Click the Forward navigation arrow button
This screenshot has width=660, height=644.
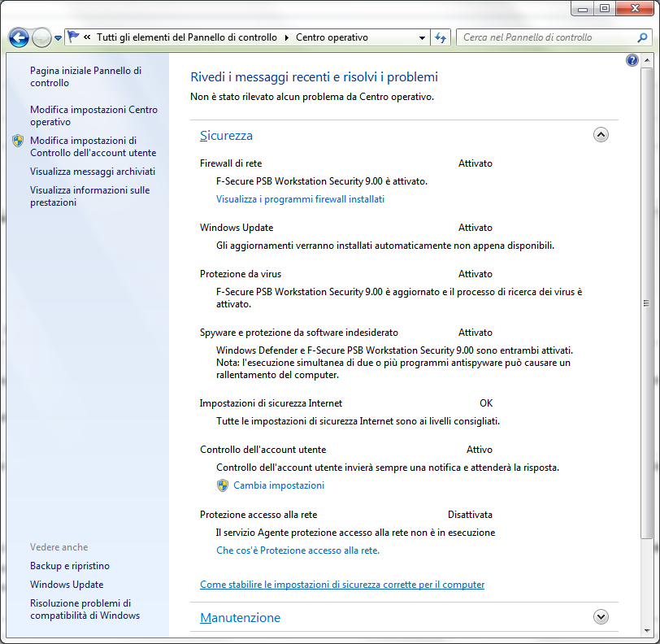41,37
